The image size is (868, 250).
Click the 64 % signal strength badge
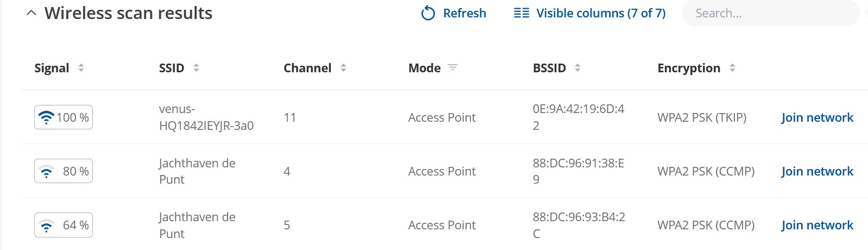64,225
